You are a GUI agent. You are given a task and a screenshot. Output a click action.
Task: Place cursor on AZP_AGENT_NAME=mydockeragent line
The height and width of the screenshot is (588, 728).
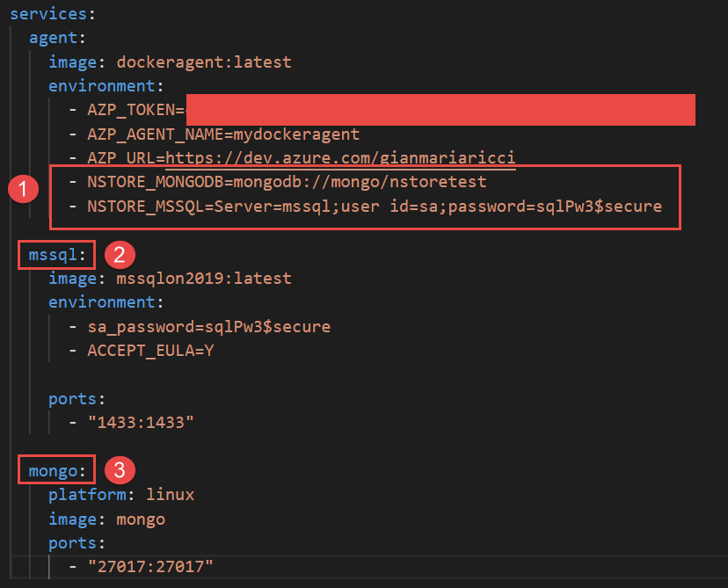[x=223, y=134]
